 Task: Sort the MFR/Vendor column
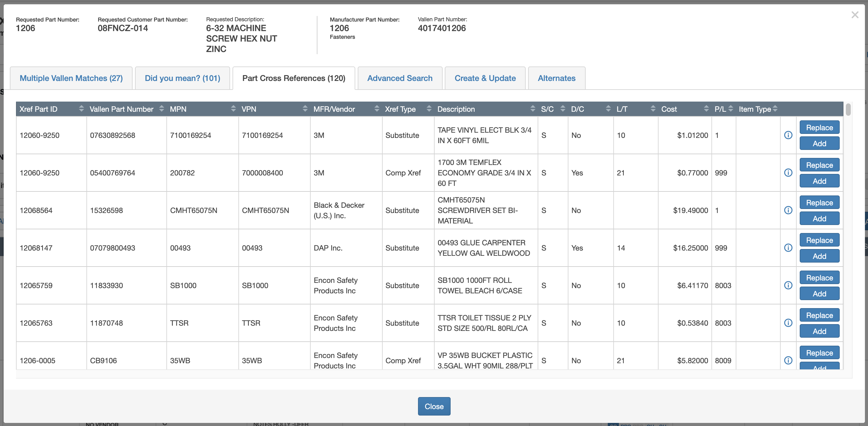coord(376,109)
